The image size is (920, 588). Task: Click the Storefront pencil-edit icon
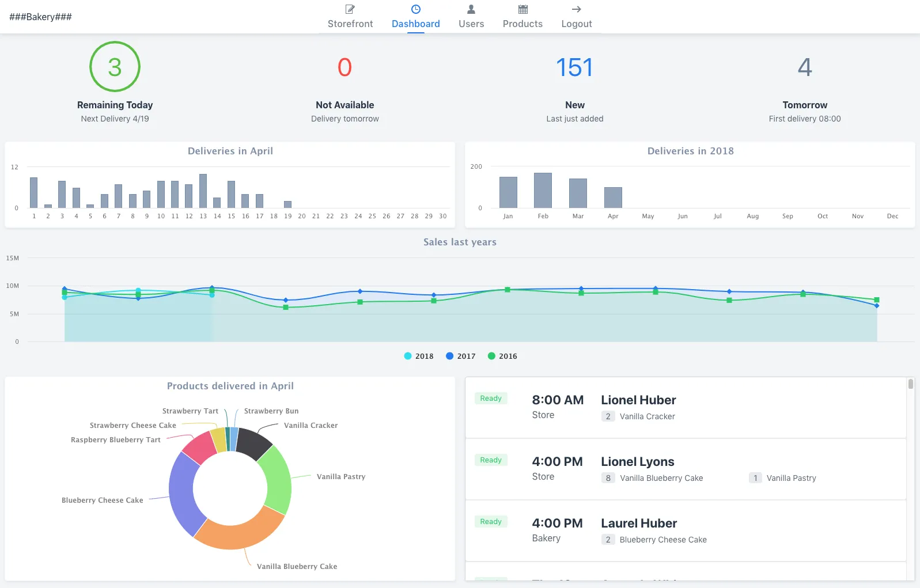pyautogui.click(x=350, y=9)
